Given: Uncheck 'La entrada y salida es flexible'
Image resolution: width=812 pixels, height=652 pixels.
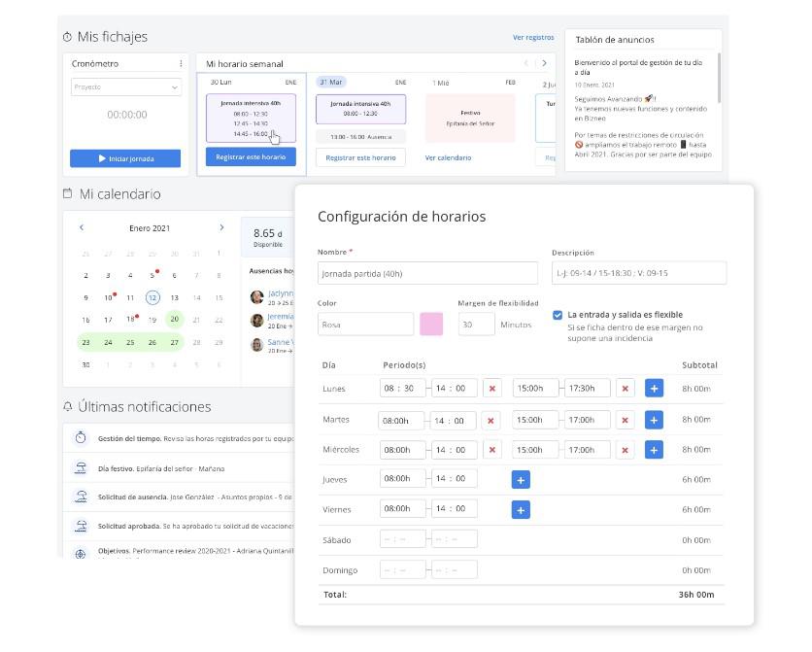Looking at the screenshot, I should coord(558,315).
